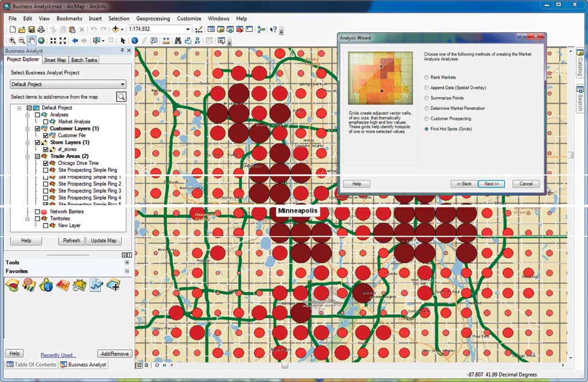Click the horizontal scrollbar thumb below map
This screenshot has width=588, height=382.
pos(285,365)
